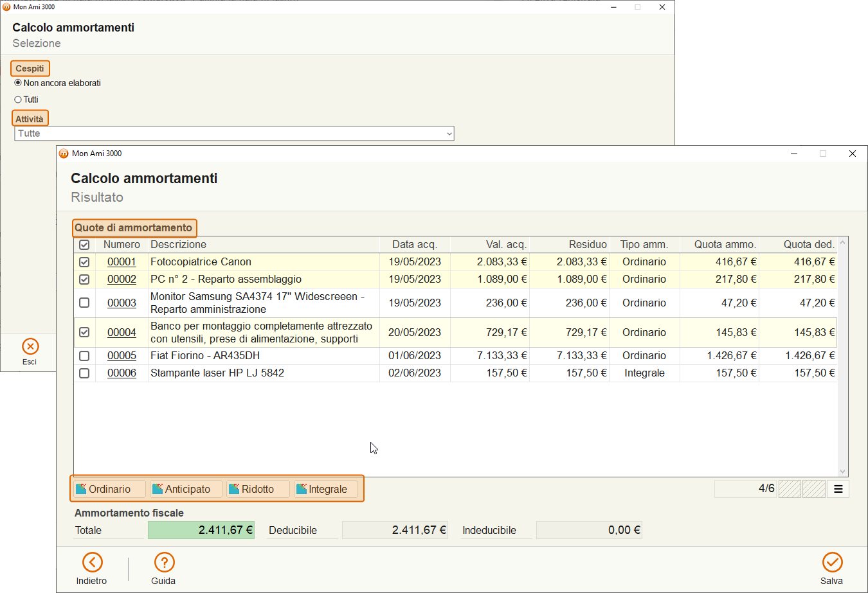Sort by Data acq. column header
868x593 pixels.
pos(415,245)
